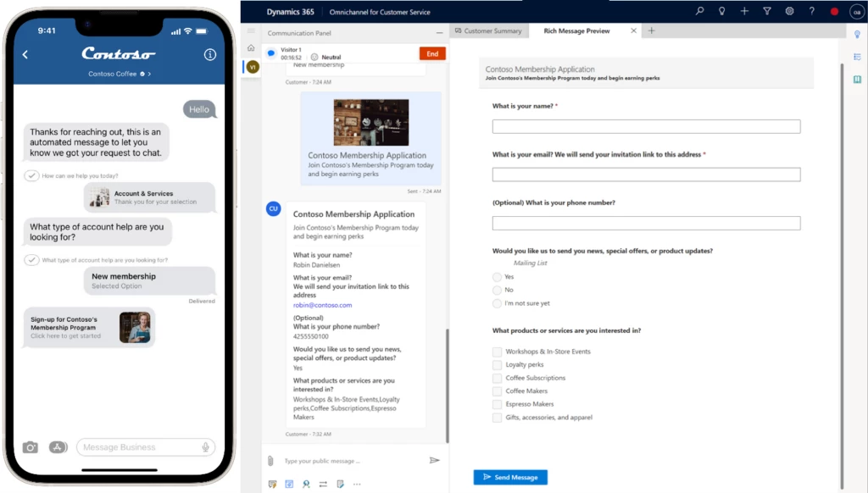
Task: Switch to the Customer Summary tab
Action: [x=489, y=29]
